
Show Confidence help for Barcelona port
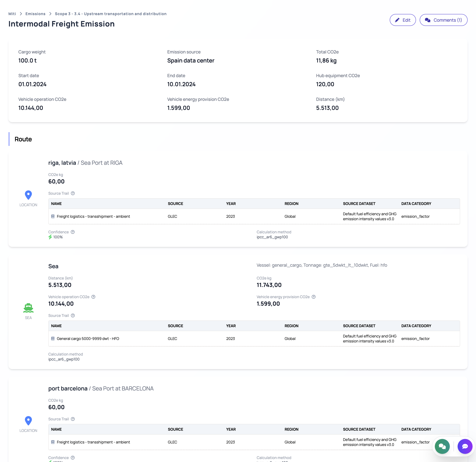point(73,458)
